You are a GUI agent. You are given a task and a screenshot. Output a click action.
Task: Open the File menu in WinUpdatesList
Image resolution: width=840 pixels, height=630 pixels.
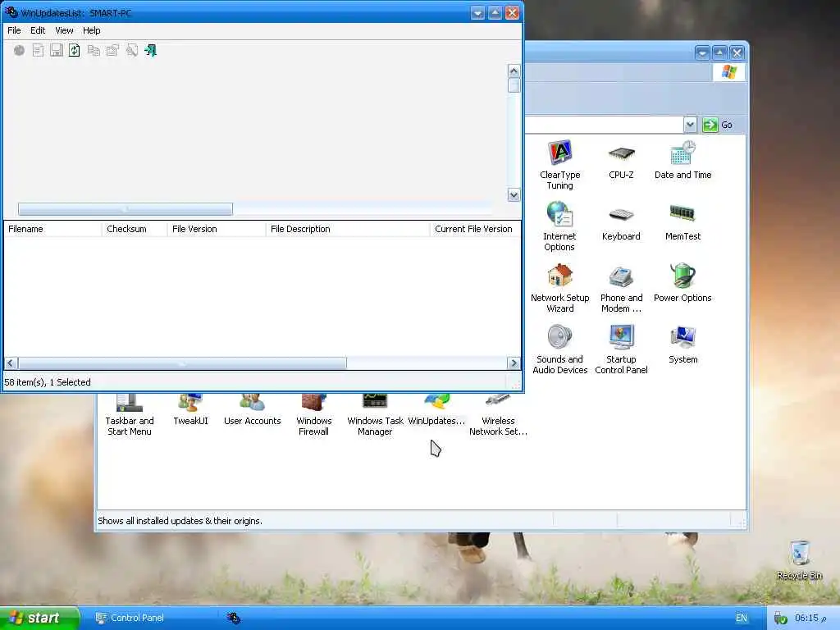14,30
